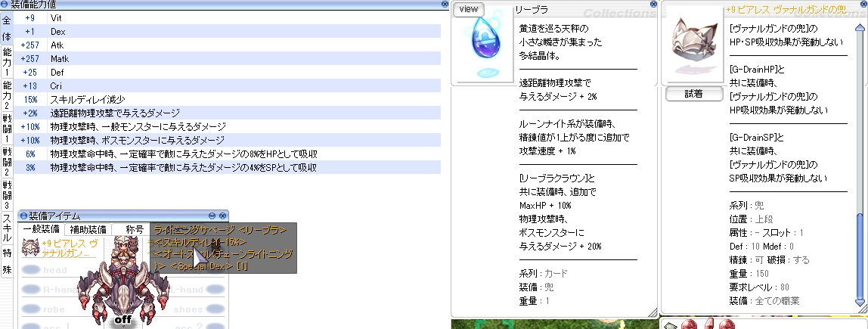Select equipped +9 Peerless Vanargand helm icon

(x=31, y=247)
